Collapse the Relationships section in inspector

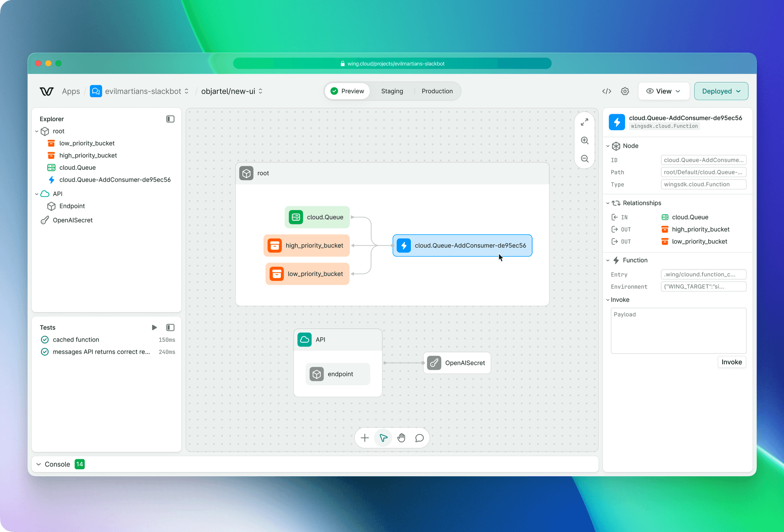pos(608,203)
